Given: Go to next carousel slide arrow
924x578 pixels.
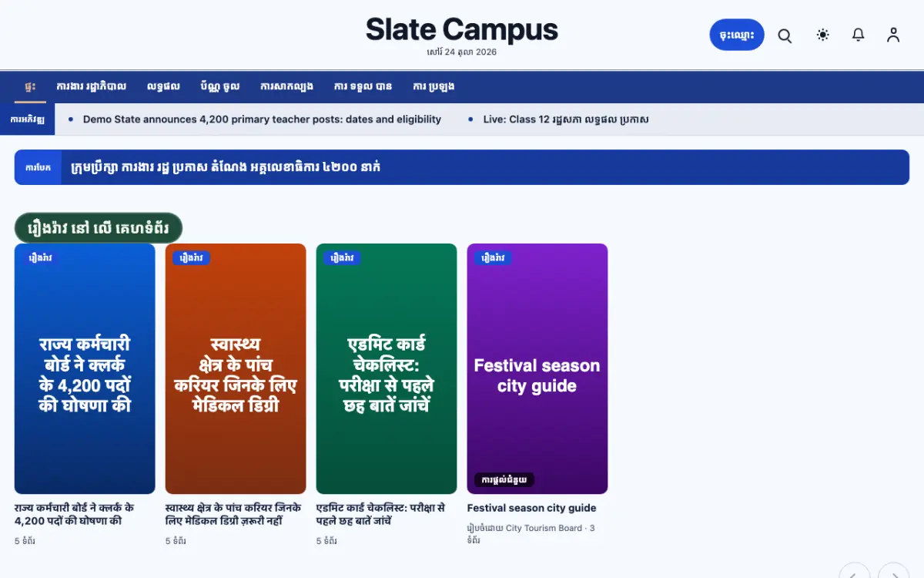Looking at the screenshot, I should click(x=894, y=573).
